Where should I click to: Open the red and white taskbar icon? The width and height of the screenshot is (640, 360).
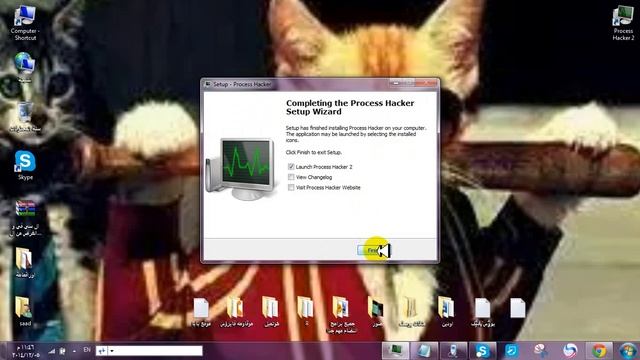click(x=541, y=351)
